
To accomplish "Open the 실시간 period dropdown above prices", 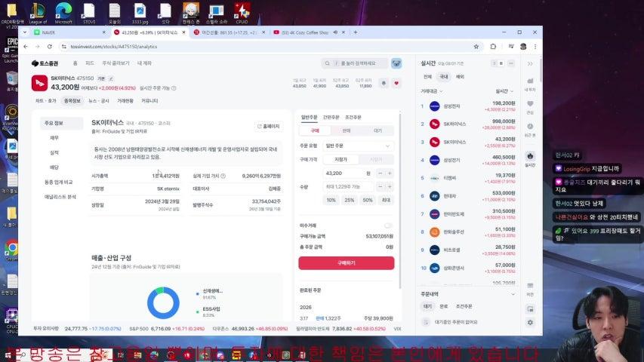I will [x=504, y=91].
